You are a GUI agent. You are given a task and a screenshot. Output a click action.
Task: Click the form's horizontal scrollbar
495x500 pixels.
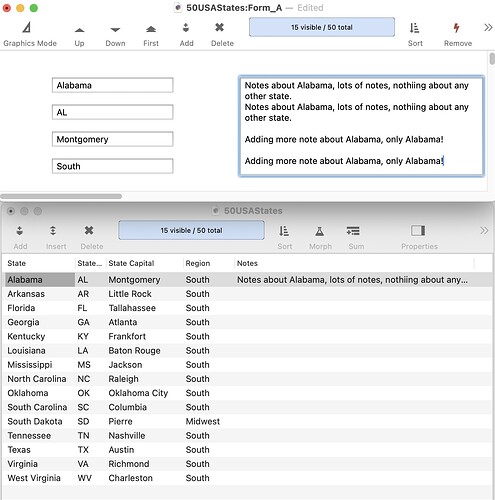click(x=61, y=196)
